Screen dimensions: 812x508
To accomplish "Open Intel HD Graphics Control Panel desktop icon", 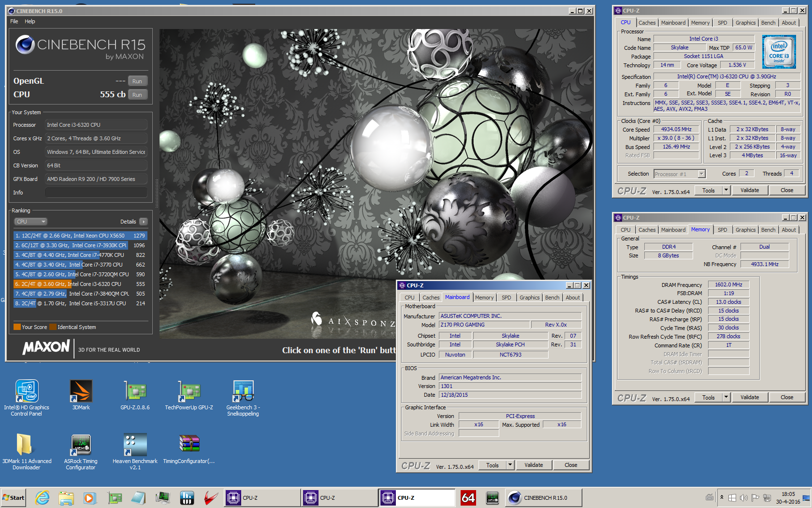I will click(27, 397).
